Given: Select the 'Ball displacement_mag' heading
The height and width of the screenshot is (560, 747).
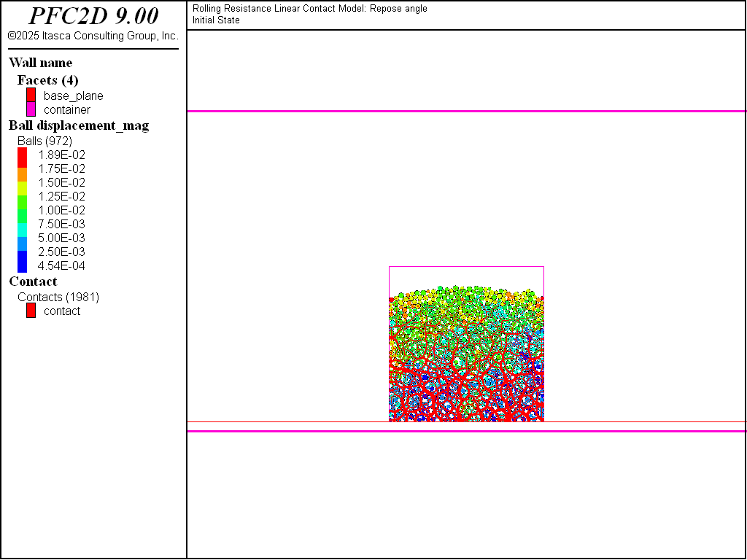Looking at the screenshot, I should tap(79, 125).
